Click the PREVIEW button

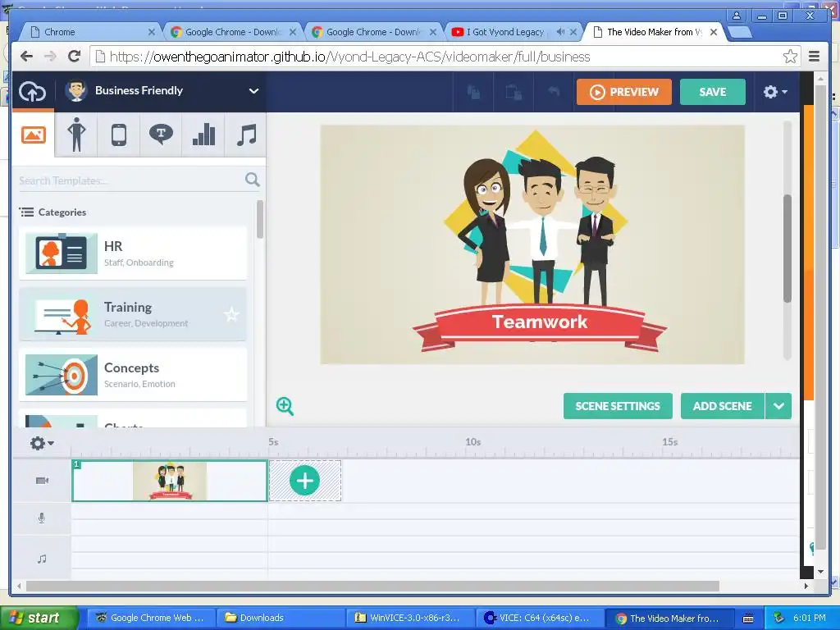tap(624, 92)
